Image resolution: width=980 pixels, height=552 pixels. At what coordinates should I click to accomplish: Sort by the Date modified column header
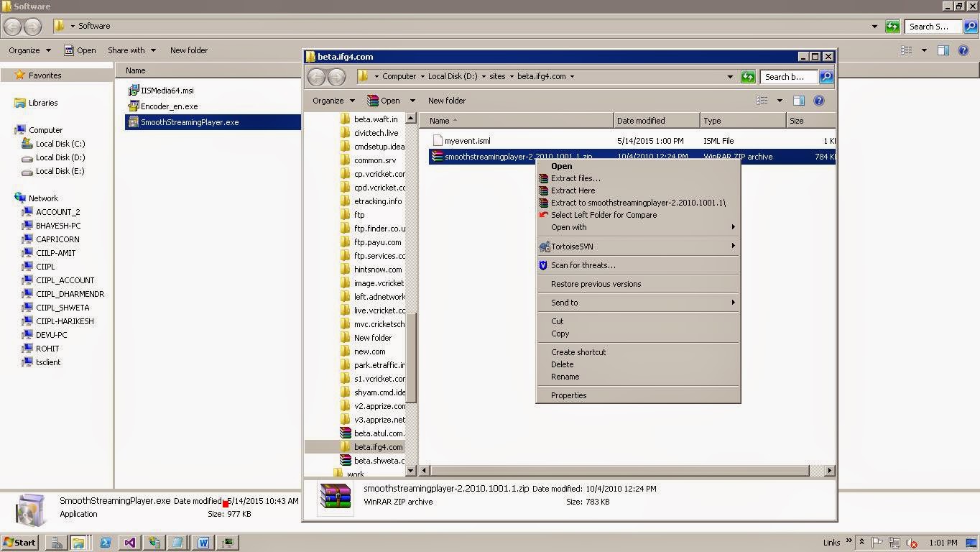click(x=656, y=121)
